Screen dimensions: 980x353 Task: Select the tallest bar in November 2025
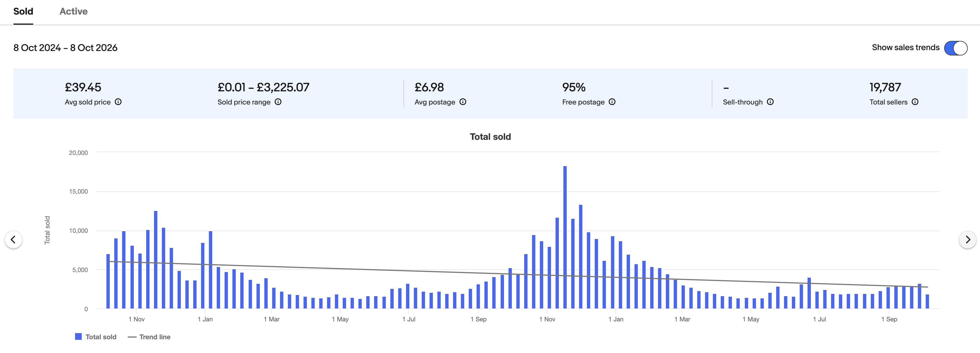[565, 237]
